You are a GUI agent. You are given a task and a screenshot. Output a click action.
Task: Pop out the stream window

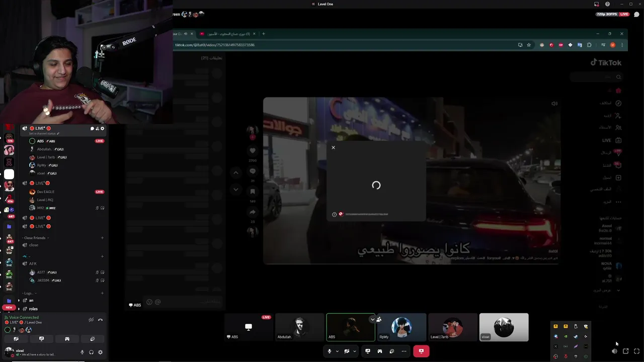[x=625, y=351]
